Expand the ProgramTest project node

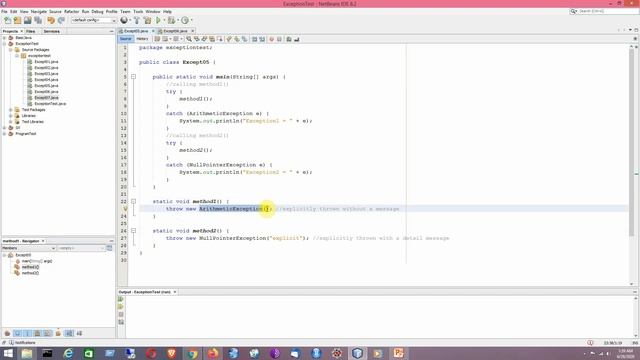4,134
